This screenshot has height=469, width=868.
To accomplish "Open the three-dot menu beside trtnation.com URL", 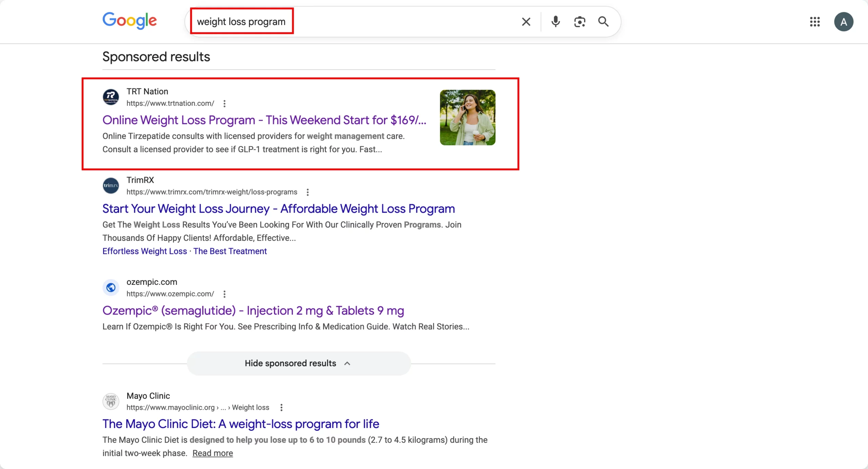I will [224, 103].
